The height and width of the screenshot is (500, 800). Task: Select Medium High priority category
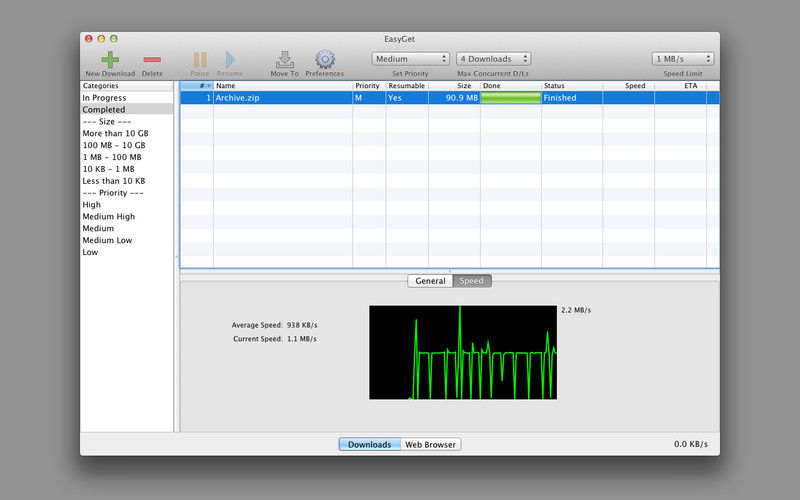pyautogui.click(x=127, y=217)
